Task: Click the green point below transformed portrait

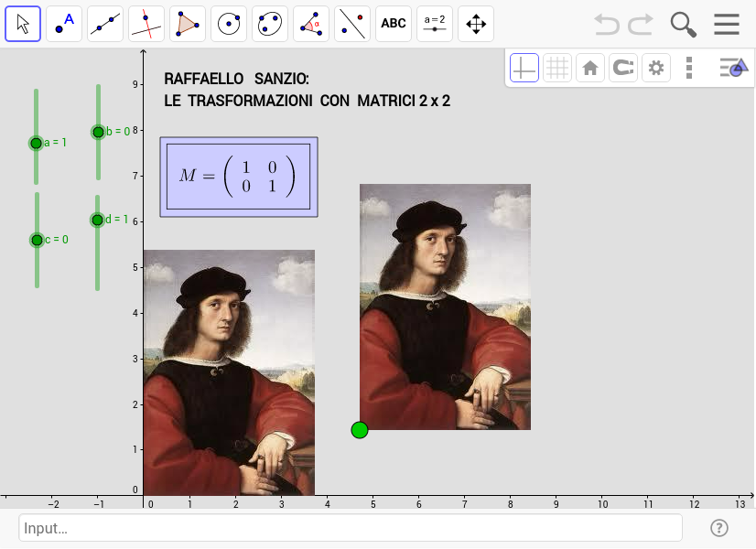Action: (360, 430)
